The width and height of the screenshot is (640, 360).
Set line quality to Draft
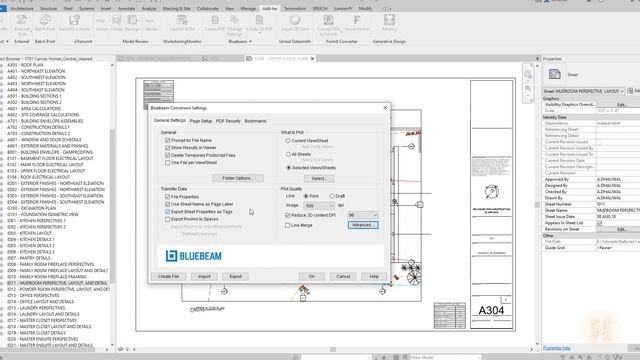(x=331, y=196)
